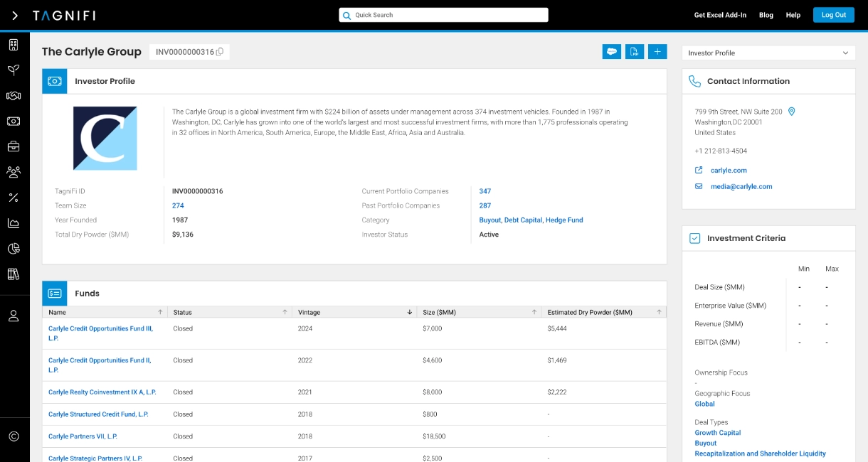Click the plus icon to add
This screenshot has height=462, width=868.
point(657,51)
